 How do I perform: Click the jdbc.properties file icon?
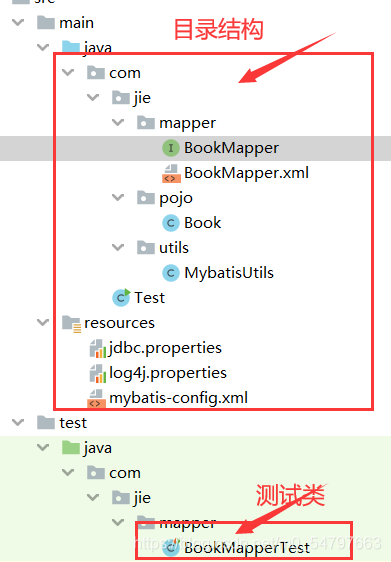click(x=97, y=348)
